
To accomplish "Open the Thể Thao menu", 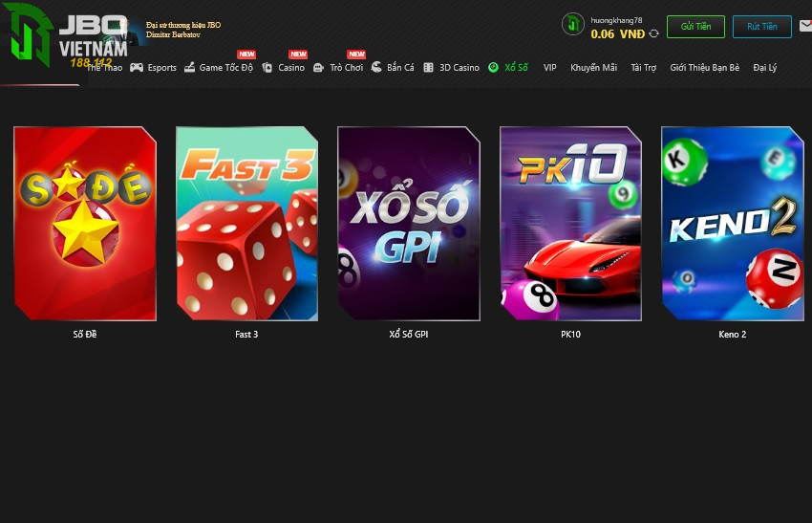I will [x=105, y=67].
